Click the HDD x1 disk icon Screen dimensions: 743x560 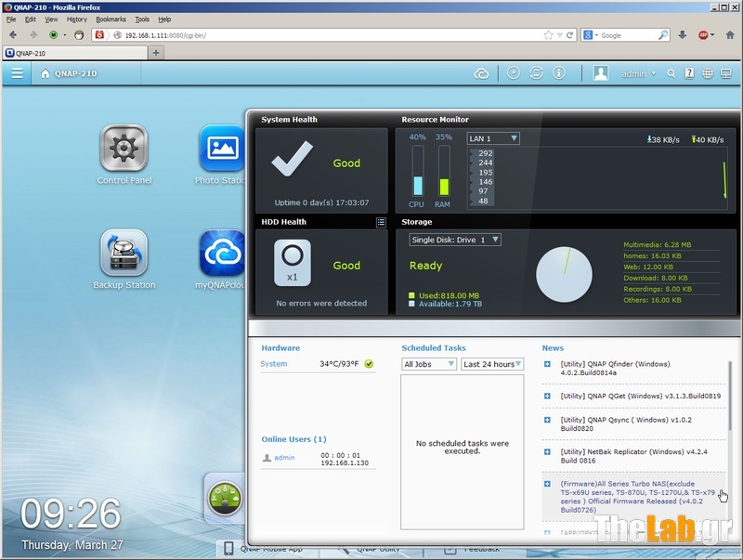tap(293, 263)
